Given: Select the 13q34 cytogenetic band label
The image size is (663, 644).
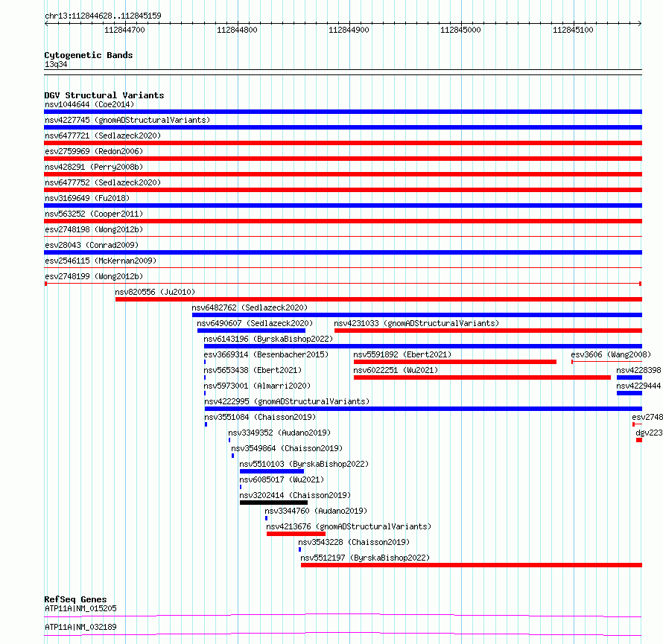Looking at the screenshot, I should [x=56, y=64].
